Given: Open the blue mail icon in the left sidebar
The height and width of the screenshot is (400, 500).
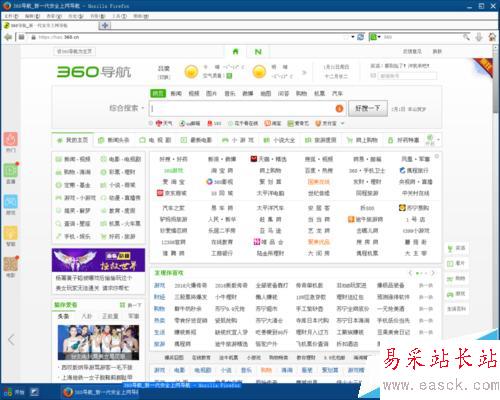Looking at the screenshot, I should coord(11,202).
